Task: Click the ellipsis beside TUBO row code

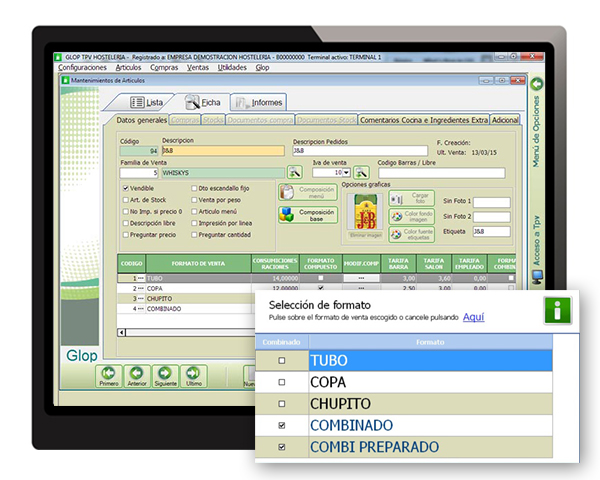Action: (x=141, y=278)
